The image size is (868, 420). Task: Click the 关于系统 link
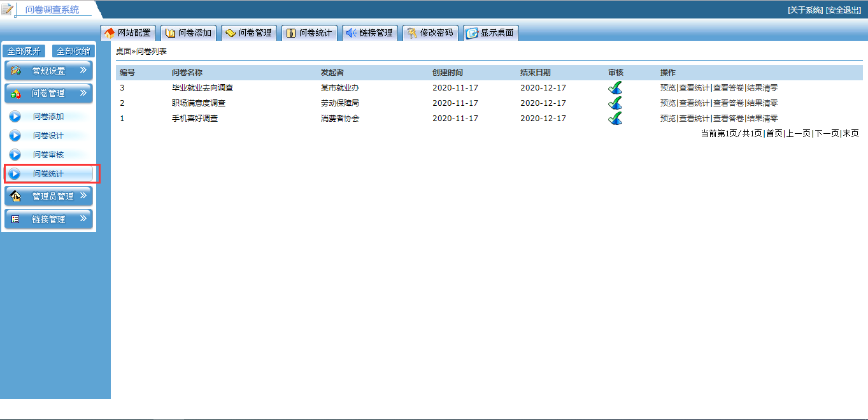click(x=806, y=10)
